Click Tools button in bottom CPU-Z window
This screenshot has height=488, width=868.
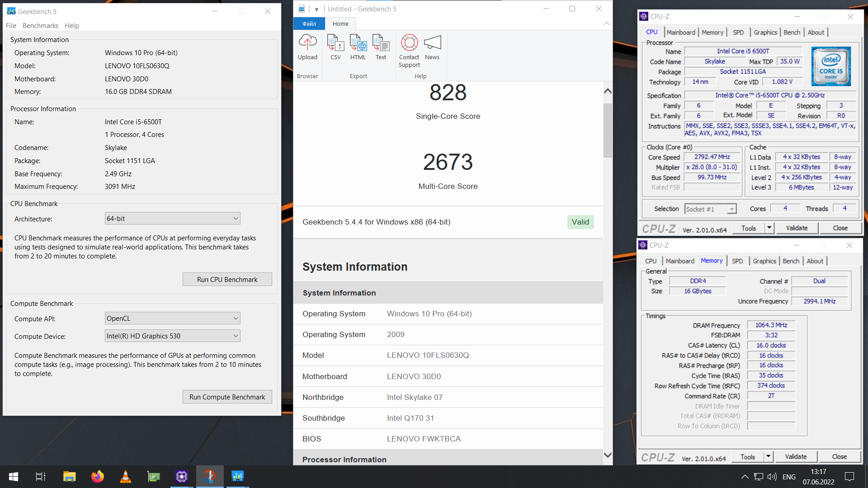747,457
